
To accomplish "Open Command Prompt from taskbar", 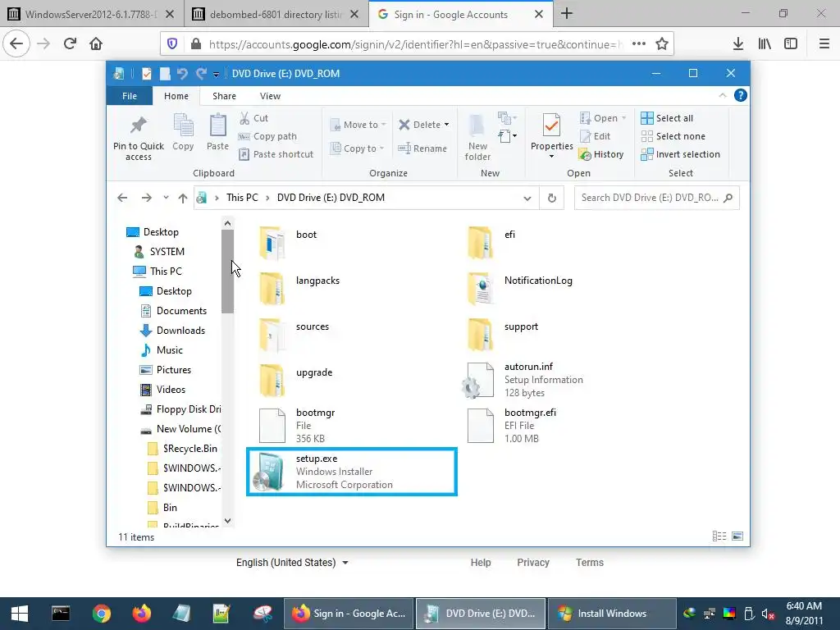I will click(61, 614).
